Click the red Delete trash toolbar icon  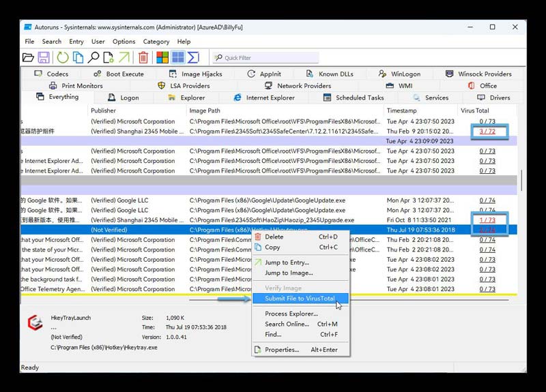pyautogui.click(x=143, y=57)
